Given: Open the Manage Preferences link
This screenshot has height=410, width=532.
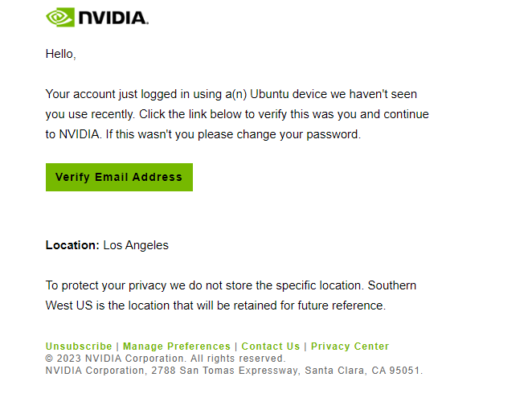Looking at the screenshot, I should pyautogui.click(x=177, y=346).
